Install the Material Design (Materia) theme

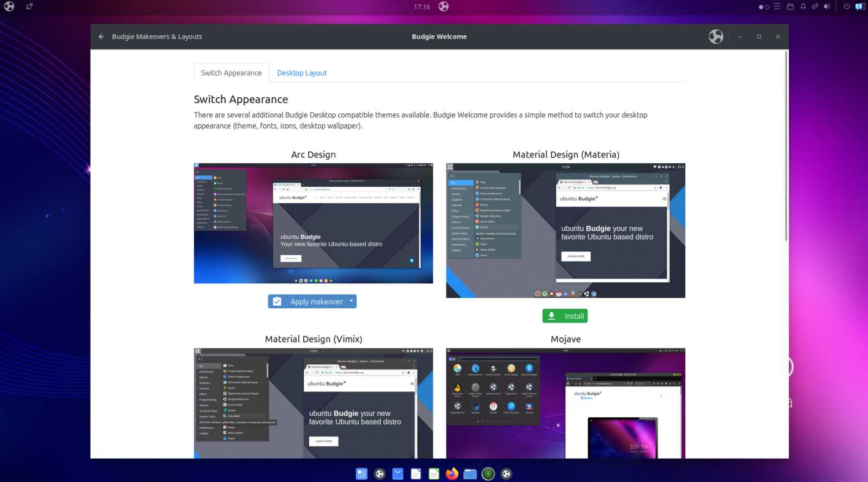coord(565,316)
